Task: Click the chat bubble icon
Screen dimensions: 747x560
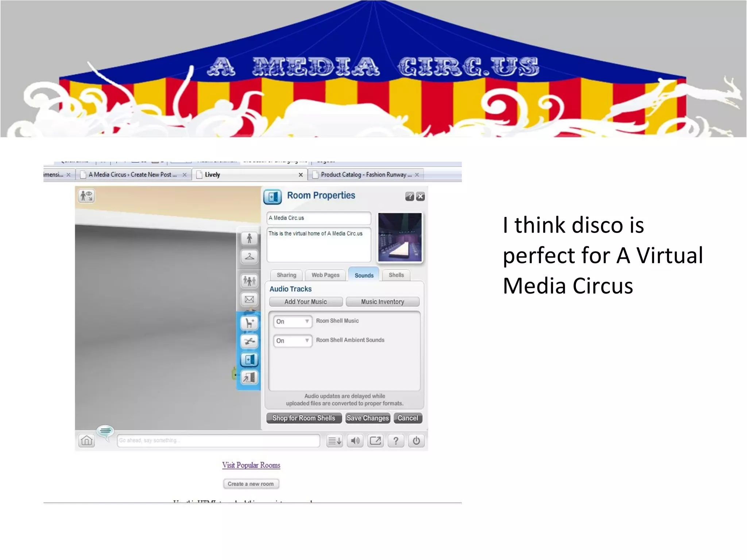Action: tap(106, 432)
